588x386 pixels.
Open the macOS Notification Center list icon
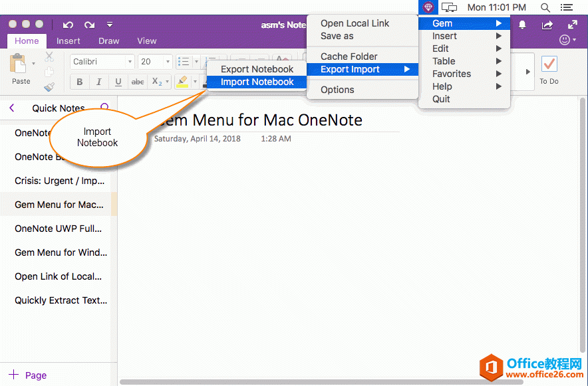click(x=567, y=7)
